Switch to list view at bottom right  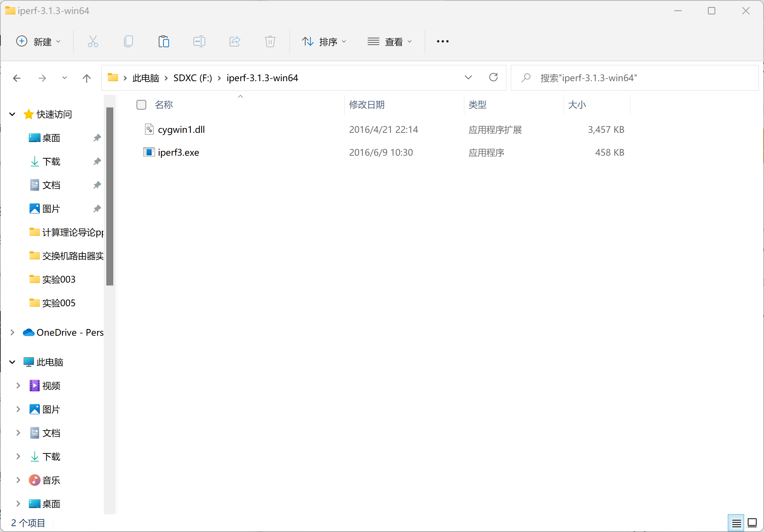[x=753, y=523]
